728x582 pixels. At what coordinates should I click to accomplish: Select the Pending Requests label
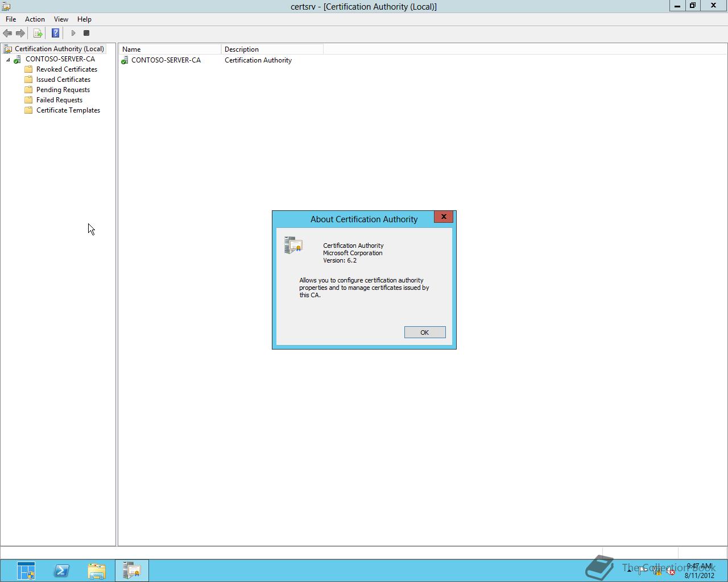[63, 90]
